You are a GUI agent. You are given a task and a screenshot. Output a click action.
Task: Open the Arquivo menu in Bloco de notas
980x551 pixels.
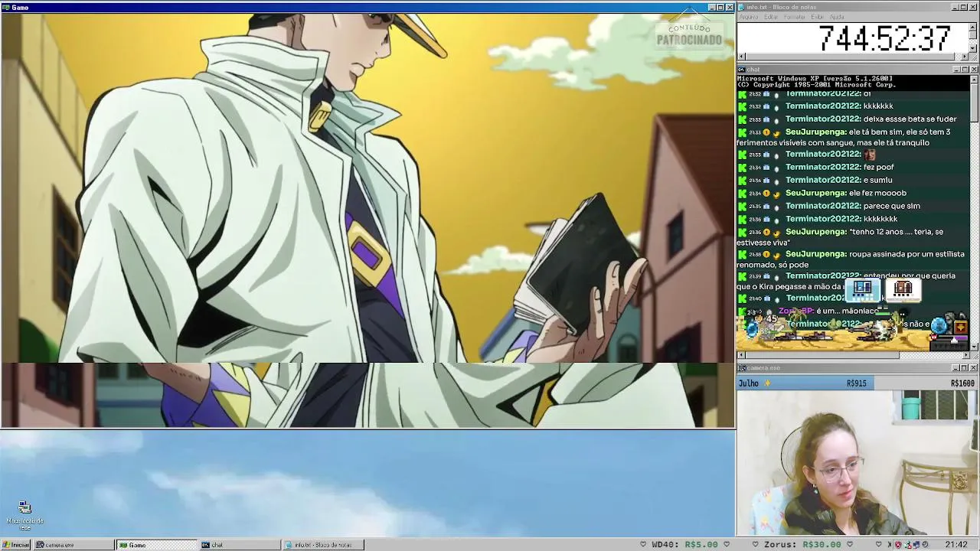pos(749,17)
